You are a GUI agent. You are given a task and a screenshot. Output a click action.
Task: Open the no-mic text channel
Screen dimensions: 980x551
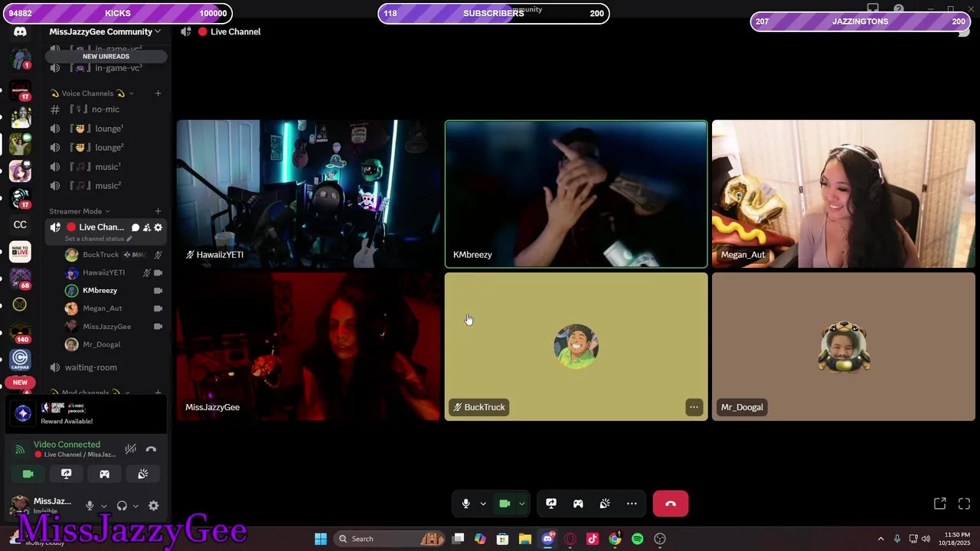tap(106, 109)
